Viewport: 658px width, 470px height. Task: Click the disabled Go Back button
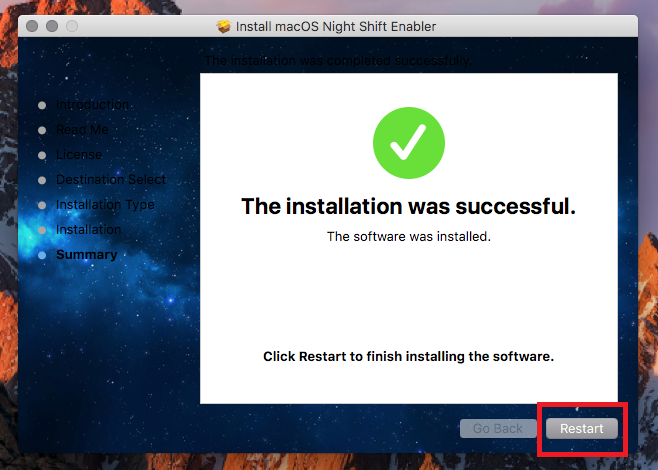point(498,428)
